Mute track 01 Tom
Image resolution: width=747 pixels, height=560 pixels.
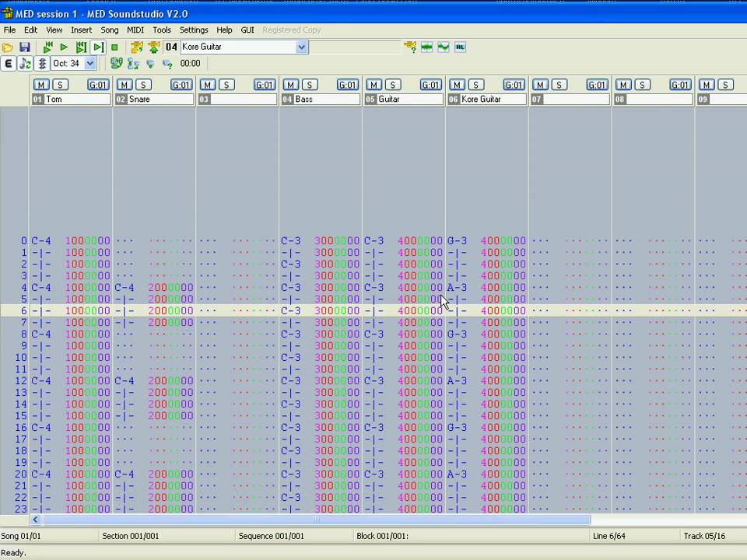coord(41,85)
